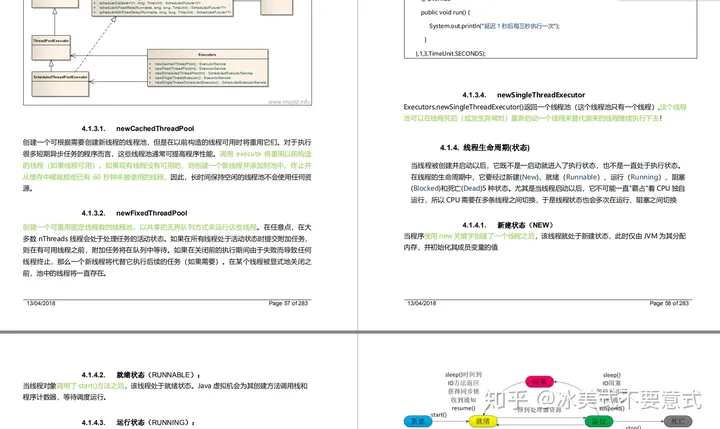Click the text 'Executors.newSingleThreadExecutor()返回一个线程池'
This screenshot has width=720, height=429.
[x=487, y=107]
